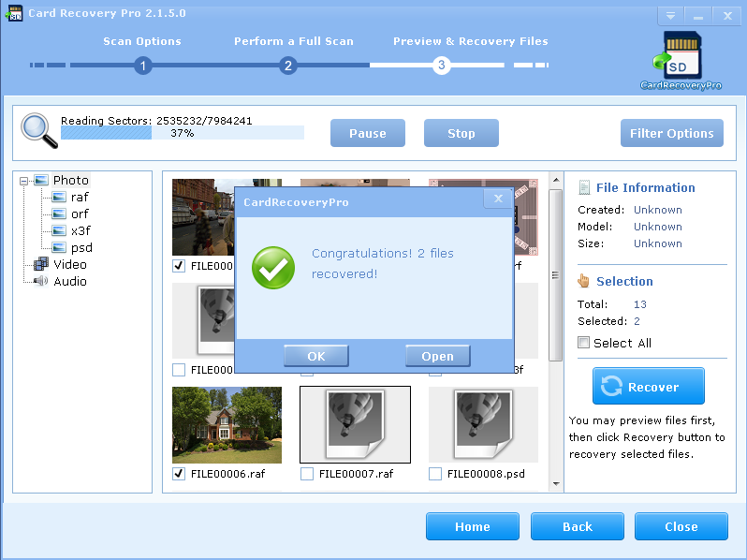The height and width of the screenshot is (560, 747).
Task: Click the x3f file type icon
Action: [59, 230]
